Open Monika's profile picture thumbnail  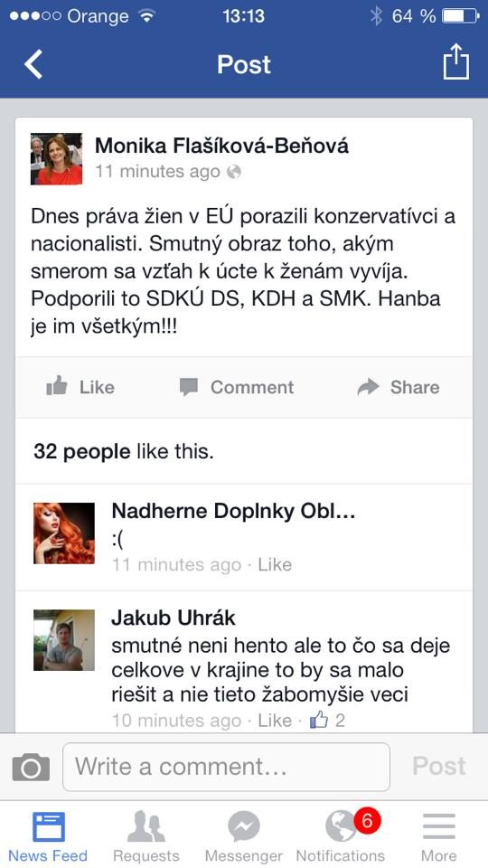click(56, 159)
